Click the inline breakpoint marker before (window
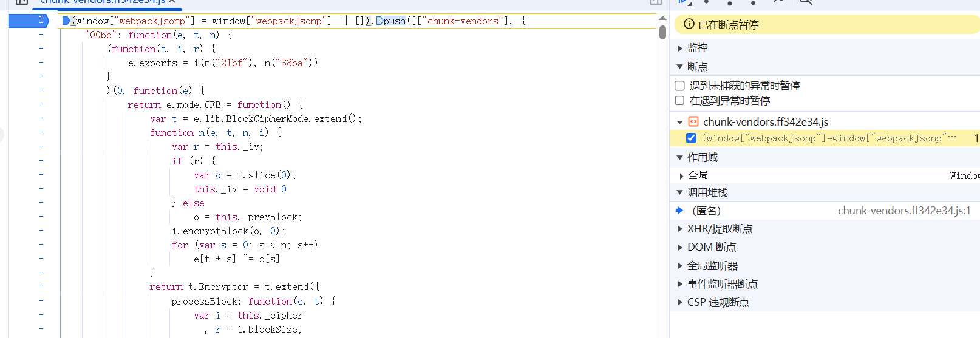 tap(66, 21)
